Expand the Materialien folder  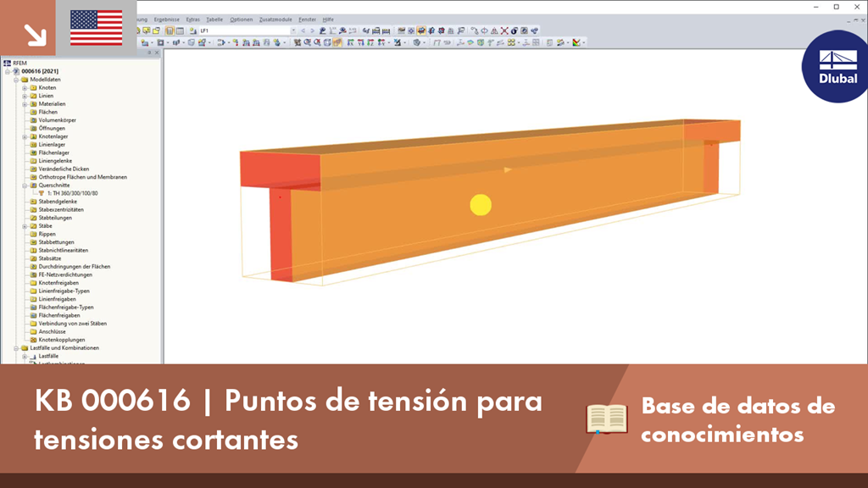pos(25,104)
